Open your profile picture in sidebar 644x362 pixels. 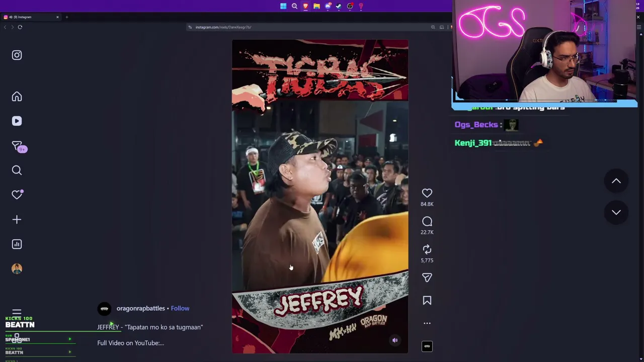coord(17,269)
